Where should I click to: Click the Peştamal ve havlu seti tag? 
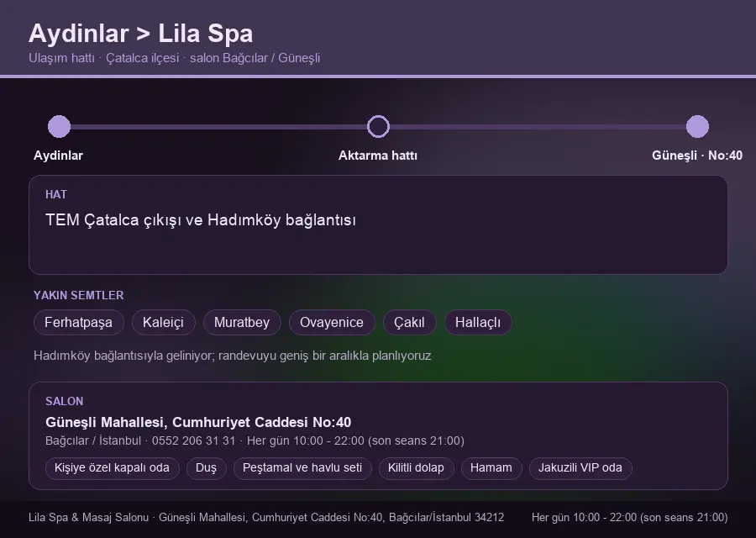pos(302,468)
